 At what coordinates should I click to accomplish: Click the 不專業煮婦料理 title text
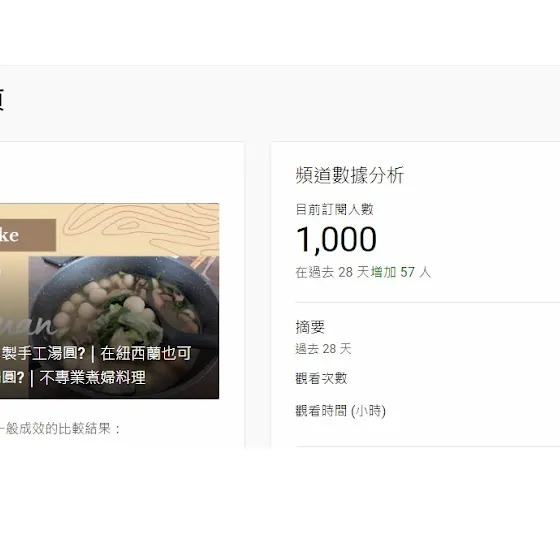point(92,378)
